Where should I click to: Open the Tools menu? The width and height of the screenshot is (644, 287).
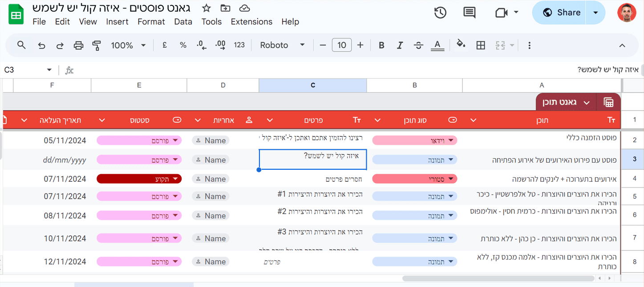click(211, 21)
